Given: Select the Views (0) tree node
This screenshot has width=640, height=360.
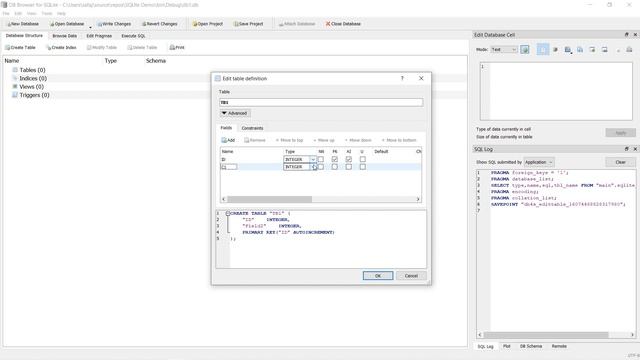Looking at the screenshot, I should pos(31,87).
